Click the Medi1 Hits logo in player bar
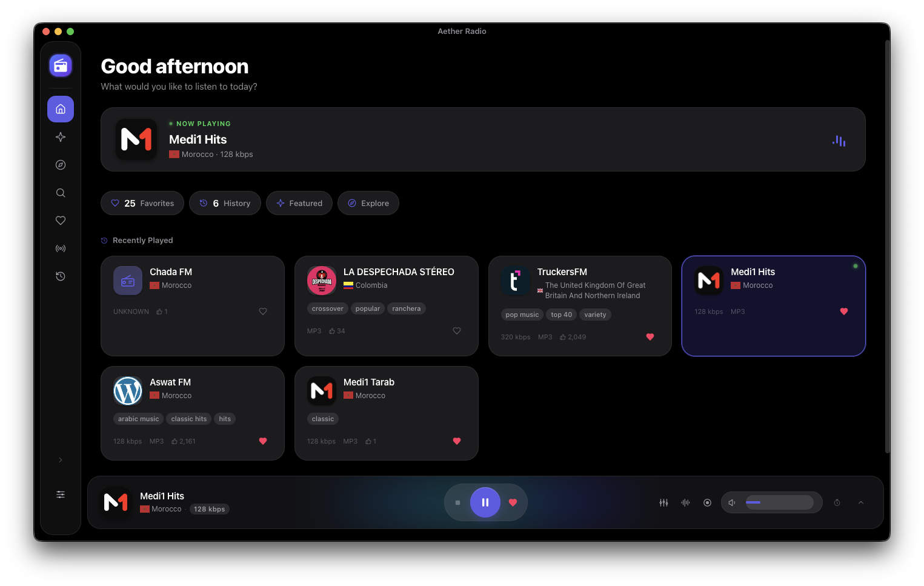Viewport: 924px width, 586px height. pyautogui.click(x=116, y=502)
